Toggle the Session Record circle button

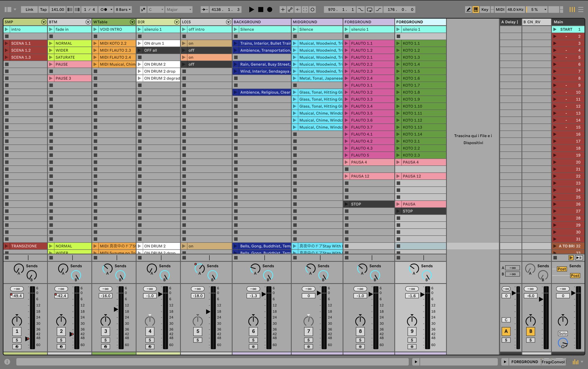coord(313,9)
